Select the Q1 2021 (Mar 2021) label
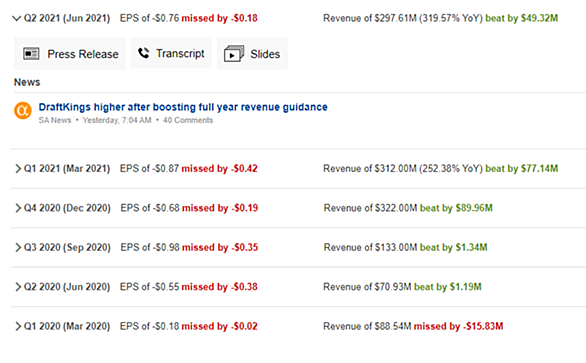 tap(67, 169)
